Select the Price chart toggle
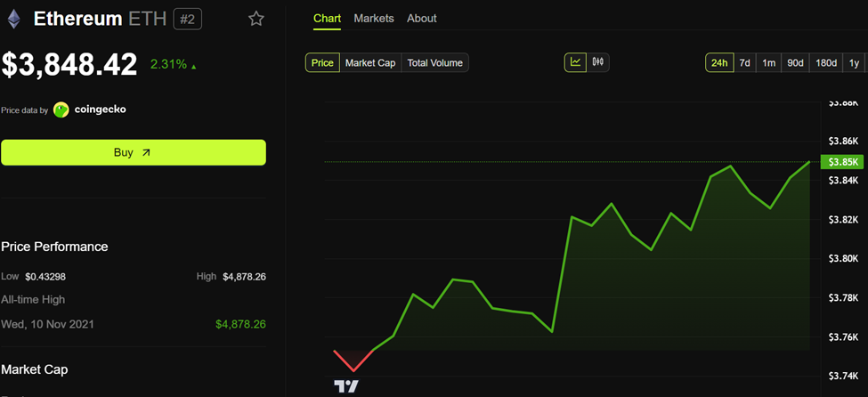Viewport: 868px width, 397px height. pyautogui.click(x=322, y=62)
